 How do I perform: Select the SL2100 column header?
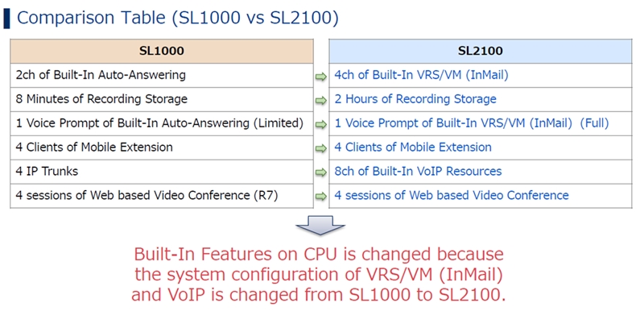point(481,51)
